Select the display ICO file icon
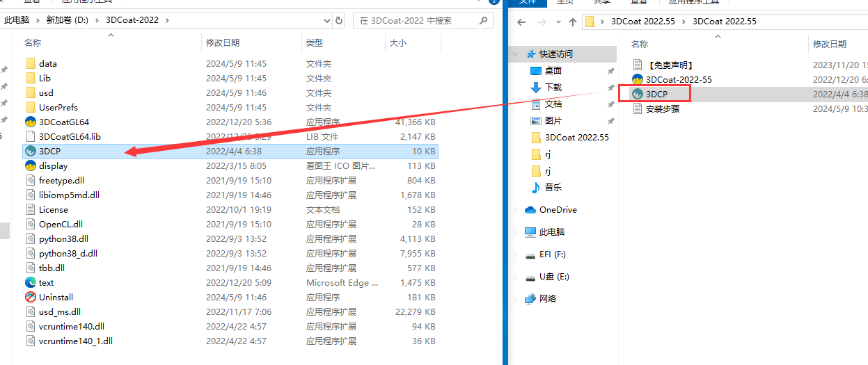Screen dimensions: 868x365 pyautogui.click(x=30, y=165)
